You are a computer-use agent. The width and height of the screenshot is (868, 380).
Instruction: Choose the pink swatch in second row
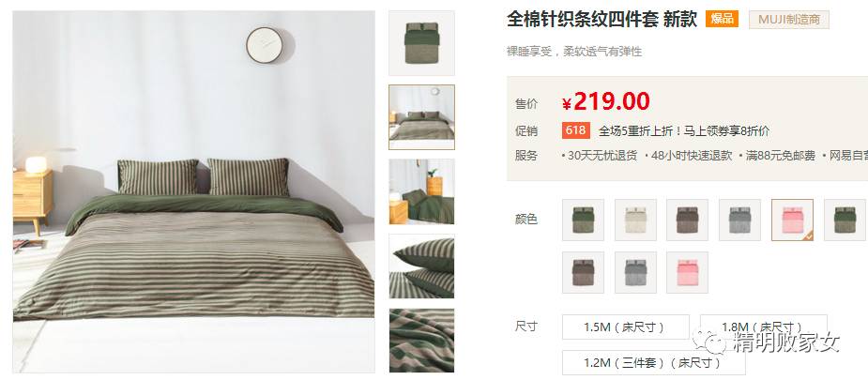tap(687, 272)
